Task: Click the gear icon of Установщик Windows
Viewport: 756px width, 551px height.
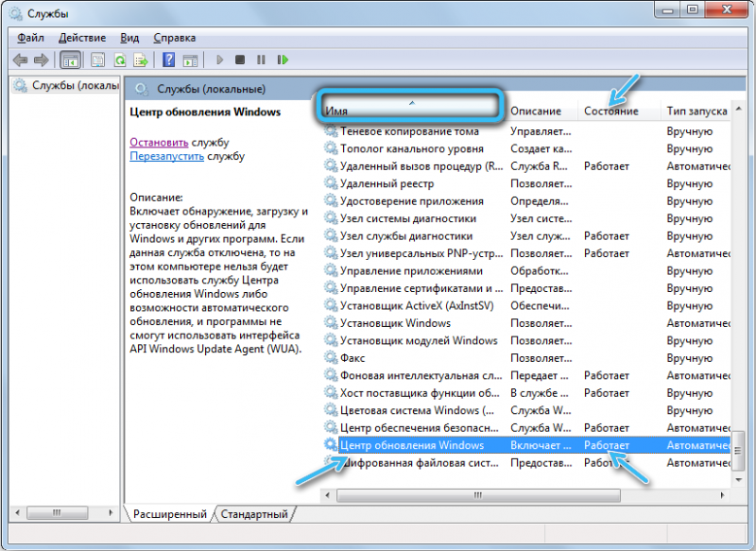Action: click(330, 323)
